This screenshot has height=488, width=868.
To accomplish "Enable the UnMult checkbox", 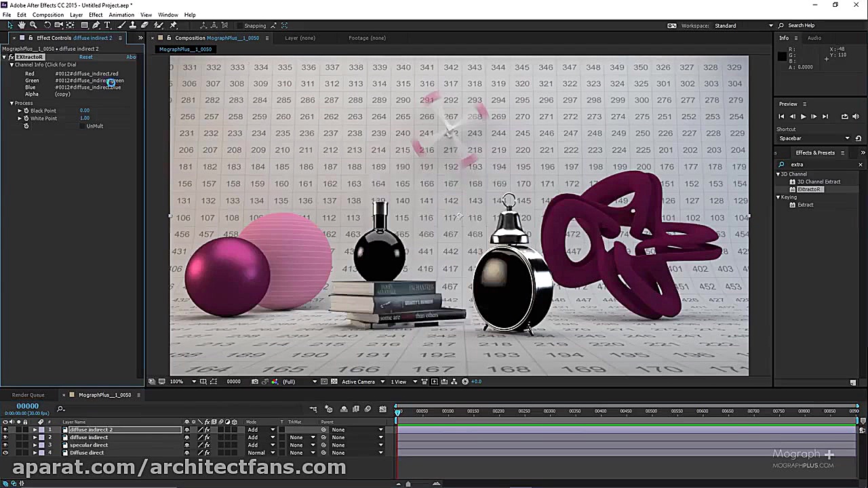I will (83, 126).
